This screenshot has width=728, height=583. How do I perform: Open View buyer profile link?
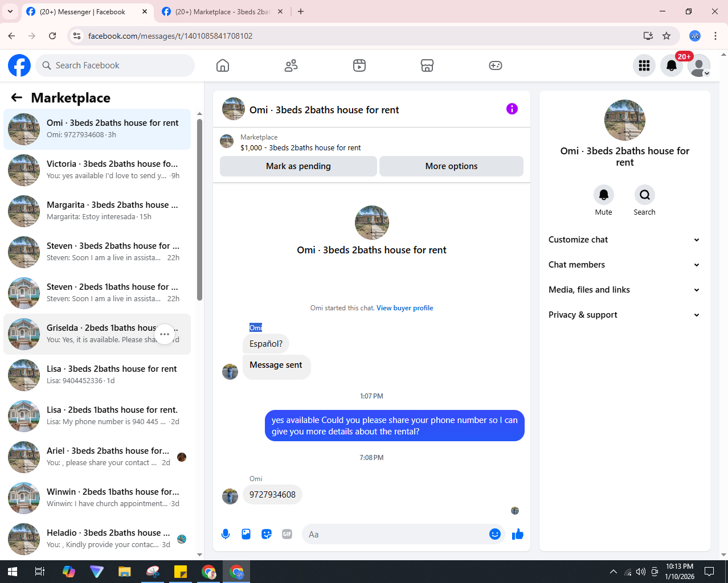(x=404, y=308)
